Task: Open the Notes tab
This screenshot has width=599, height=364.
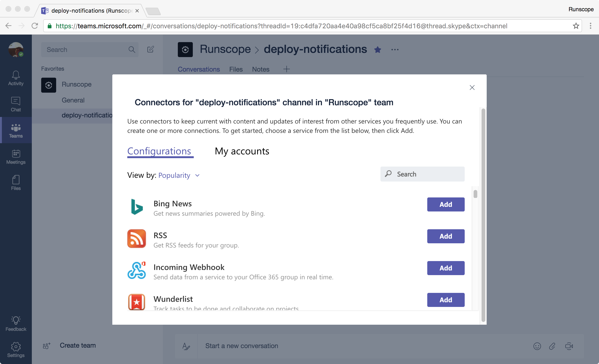Action: click(x=261, y=69)
